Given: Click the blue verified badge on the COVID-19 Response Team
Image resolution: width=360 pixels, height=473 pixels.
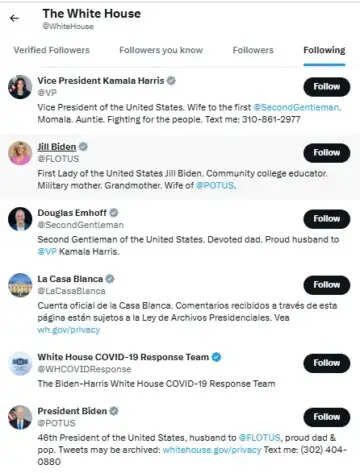Looking at the screenshot, I should pyautogui.click(x=217, y=357).
